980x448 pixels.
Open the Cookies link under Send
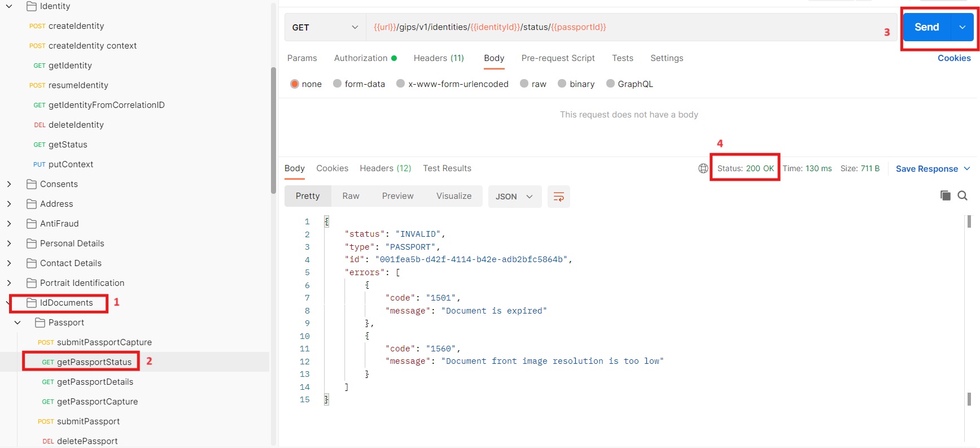(x=954, y=58)
